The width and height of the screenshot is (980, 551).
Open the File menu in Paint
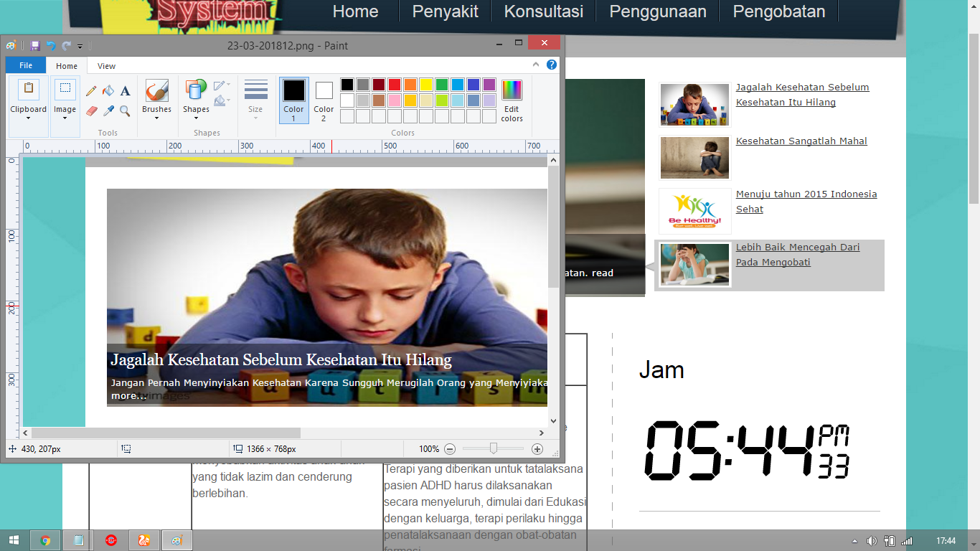point(26,66)
